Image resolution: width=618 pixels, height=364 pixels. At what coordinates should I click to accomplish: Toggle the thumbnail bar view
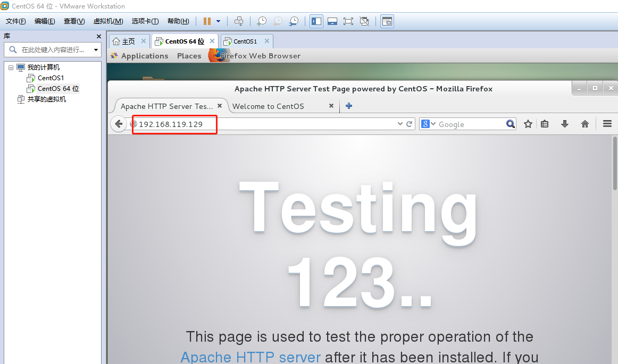[x=332, y=21]
